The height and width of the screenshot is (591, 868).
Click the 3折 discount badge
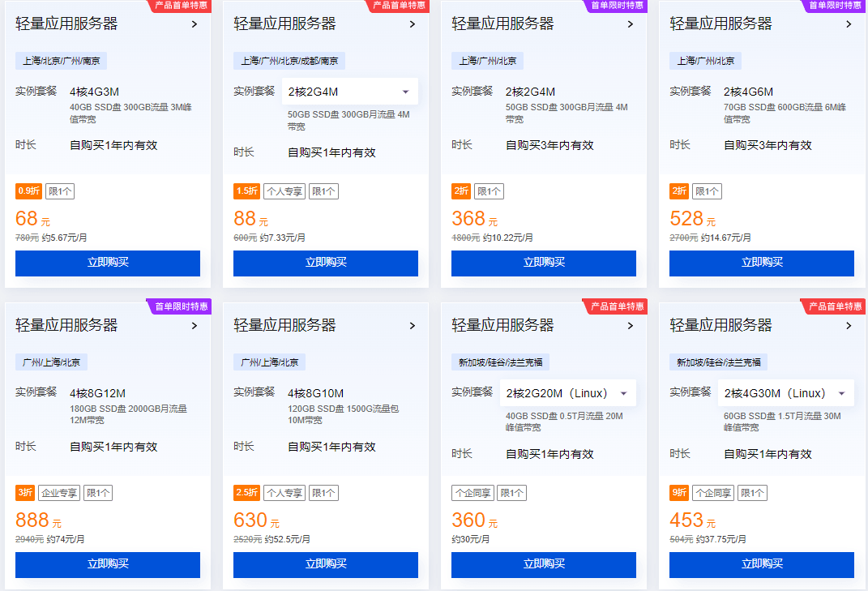coord(25,492)
